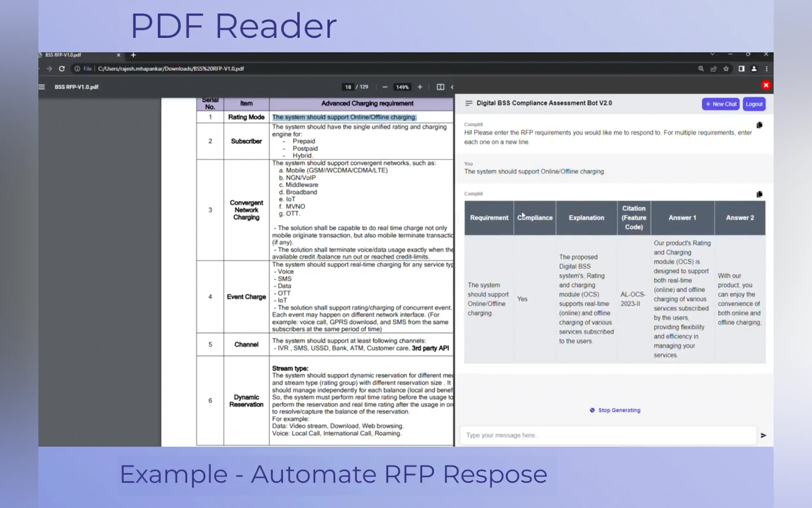
Task: Close the chatbot panel with the red X
Action: (x=766, y=85)
